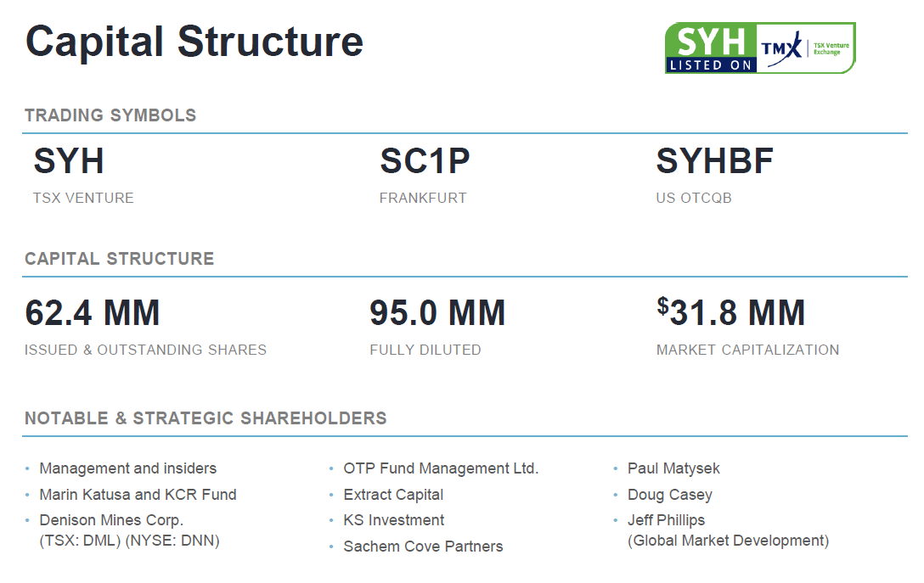Click Management and insiders bullet item
The height and width of the screenshot is (583, 924).
click(x=127, y=468)
